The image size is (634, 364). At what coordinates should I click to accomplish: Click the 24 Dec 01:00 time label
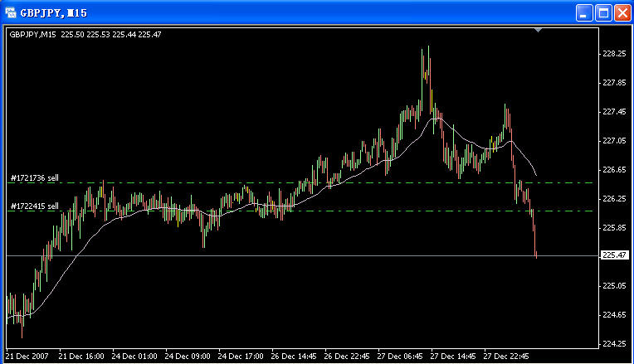(134, 357)
